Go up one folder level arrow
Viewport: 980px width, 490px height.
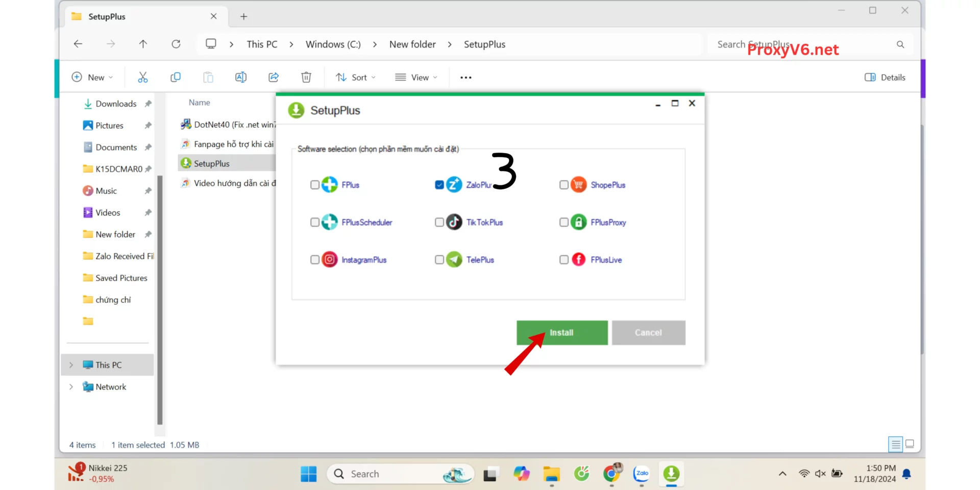click(x=143, y=44)
